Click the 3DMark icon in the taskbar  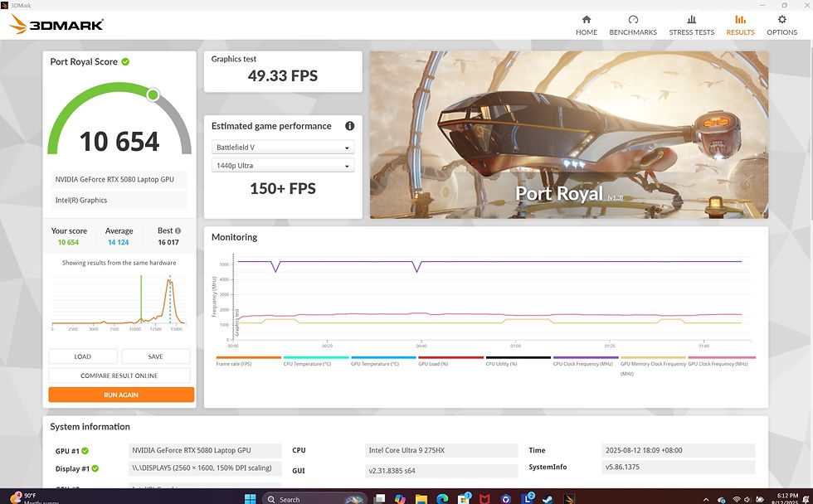click(569, 499)
